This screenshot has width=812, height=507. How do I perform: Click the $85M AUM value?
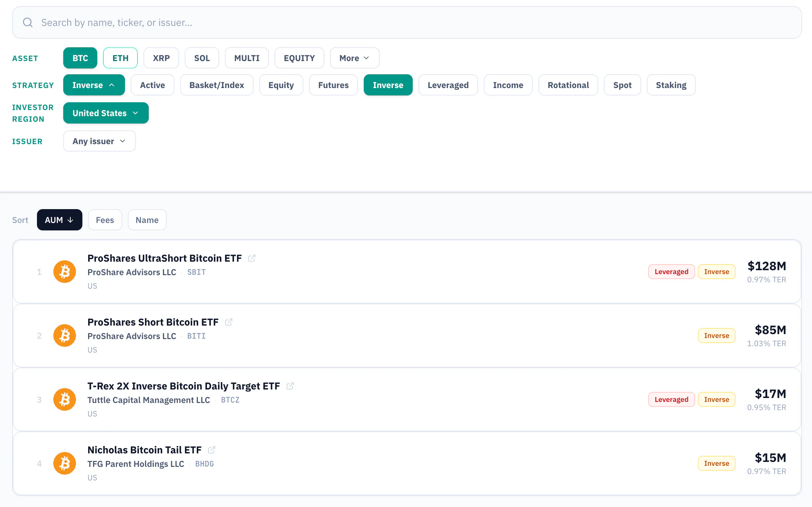[x=770, y=330]
